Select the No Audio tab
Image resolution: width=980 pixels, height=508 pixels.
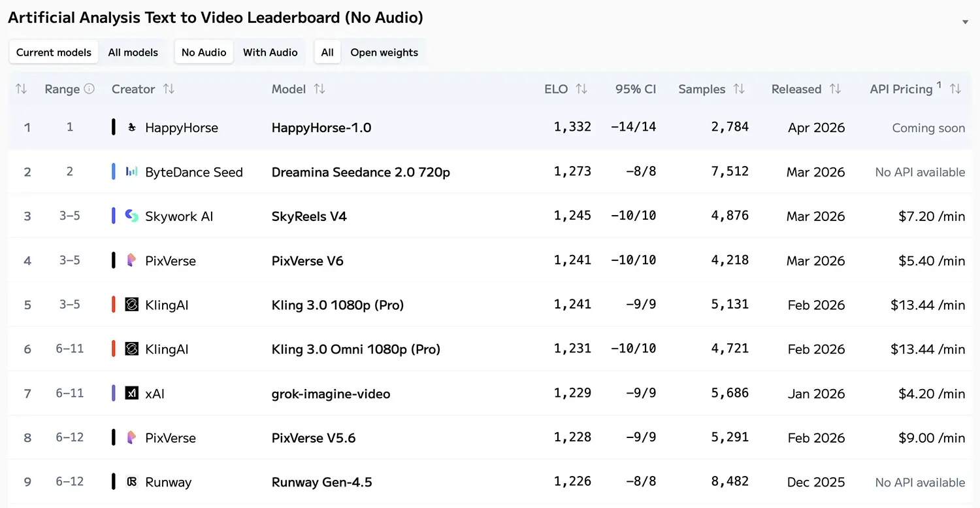pyautogui.click(x=204, y=52)
